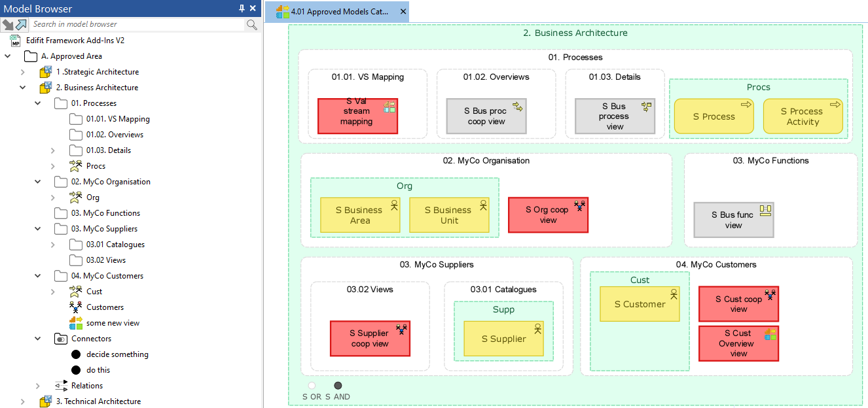Click the icon beside 'some new view'
The image size is (868, 408).
[75, 323]
